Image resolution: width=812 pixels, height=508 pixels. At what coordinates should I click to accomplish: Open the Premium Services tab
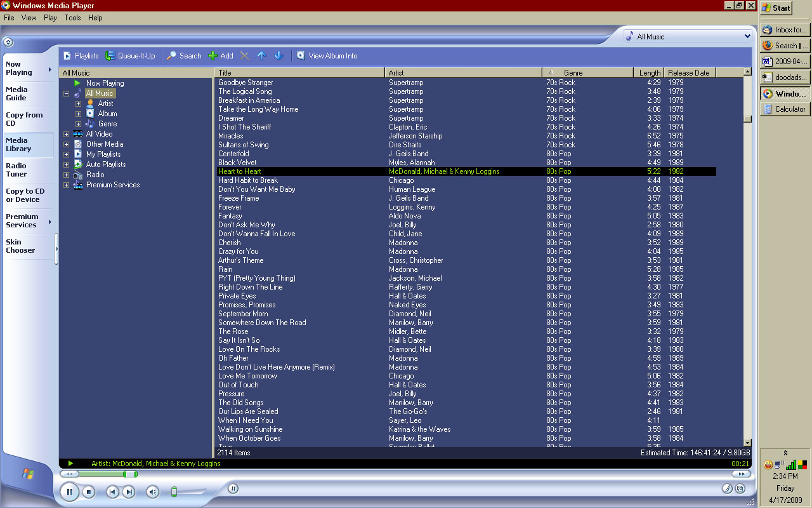point(28,221)
